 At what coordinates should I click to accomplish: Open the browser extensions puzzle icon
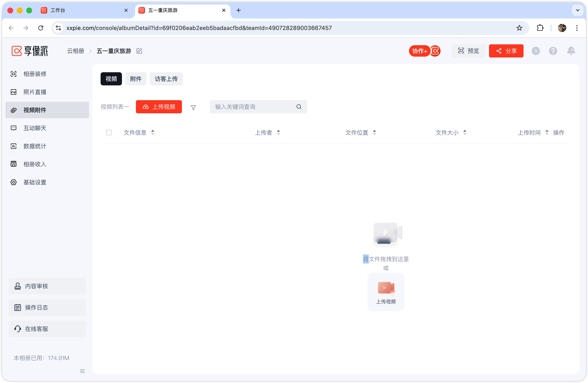(540, 28)
